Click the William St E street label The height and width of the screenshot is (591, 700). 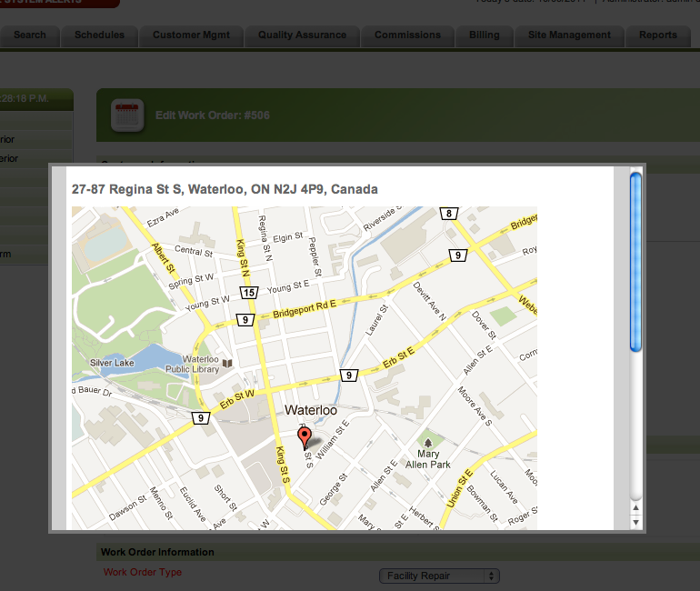333,440
